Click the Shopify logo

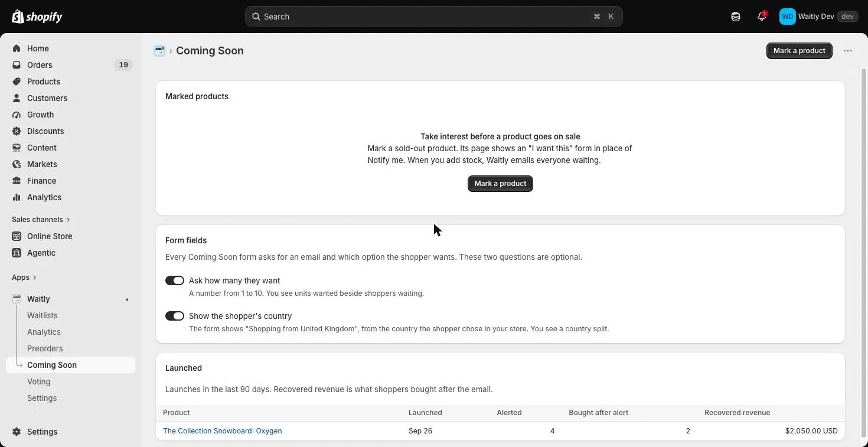pos(37,17)
